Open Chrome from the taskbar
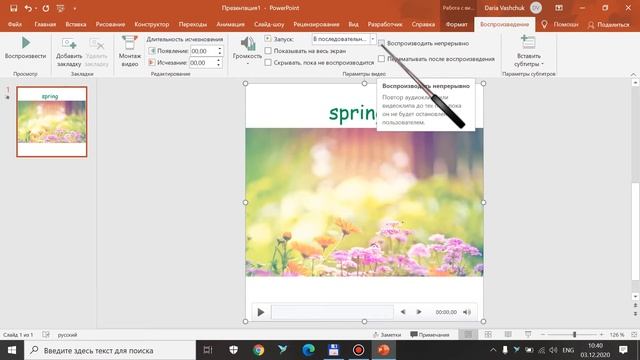640x360 pixels. pyautogui.click(x=258, y=350)
